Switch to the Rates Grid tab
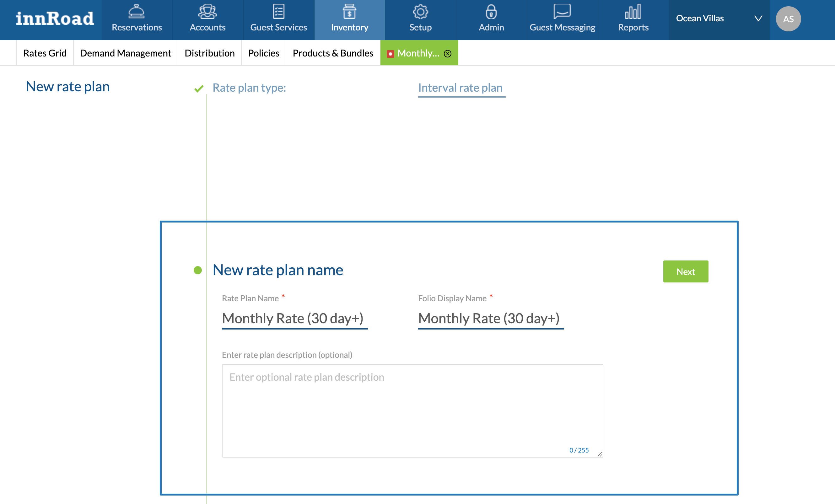This screenshot has width=835, height=504. [45, 53]
